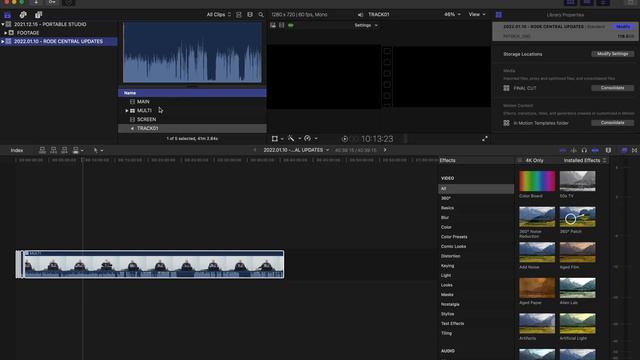The image size is (640, 360).
Task: Collapse the 2021.12.15 - PORTABLE STUDIO library
Action: pyautogui.click(x=2, y=24)
